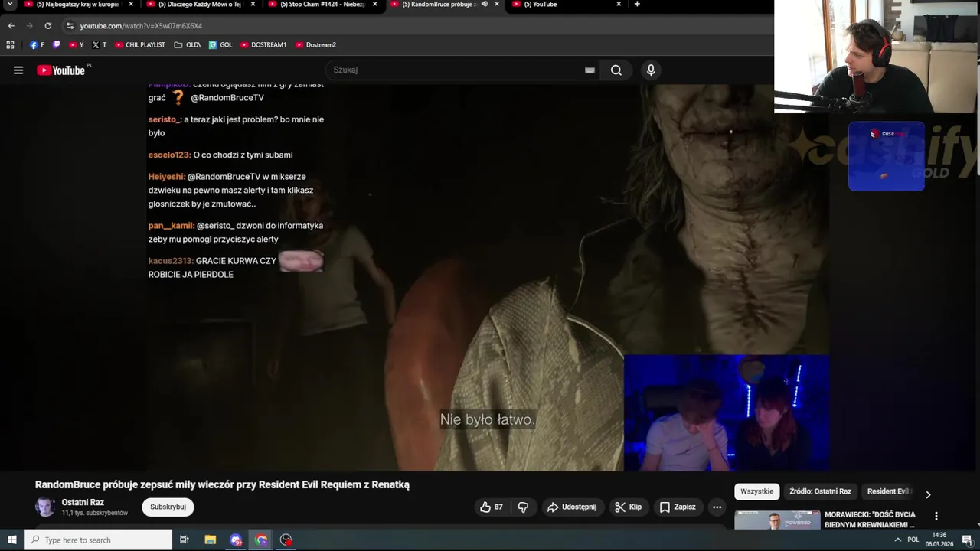This screenshot has height=551, width=980.
Task: Close the Stop Cham #1424 tab
Action: click(374, 5)
